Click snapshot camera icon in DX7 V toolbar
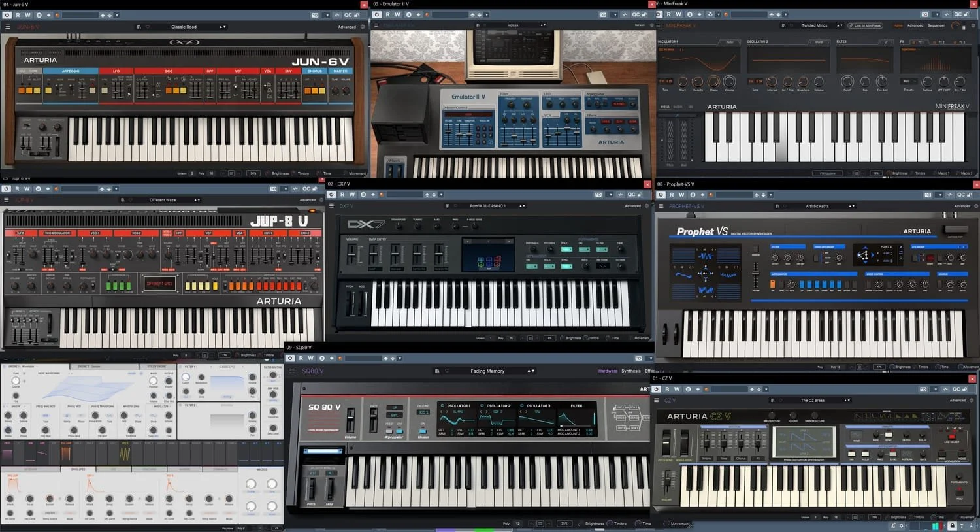The height and width of the screenshot is (532, 980). coord(598,195)
